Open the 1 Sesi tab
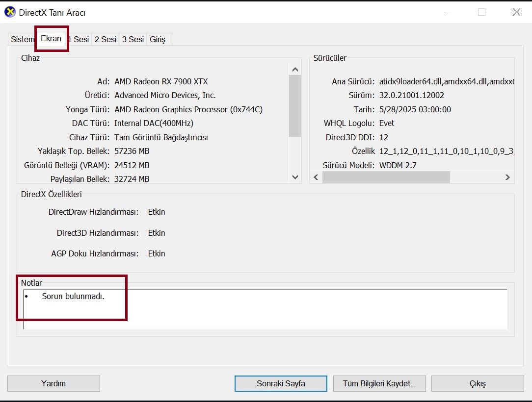 [x=79, y=39]
